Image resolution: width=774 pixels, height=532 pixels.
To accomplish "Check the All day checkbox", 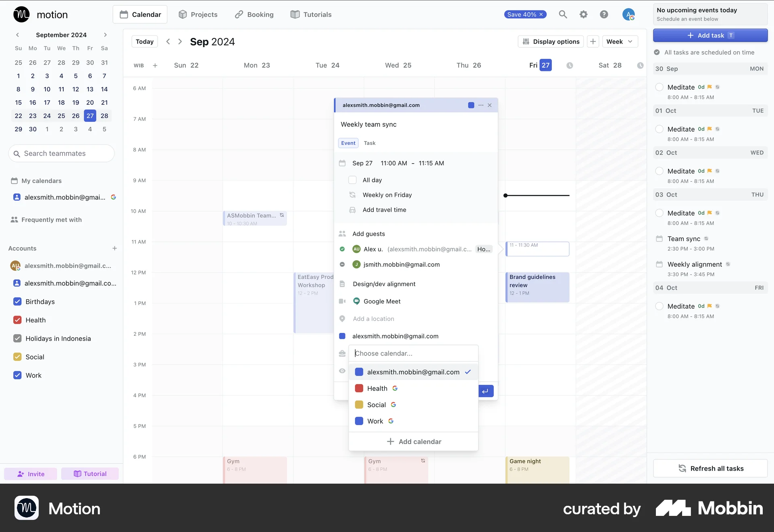I will (x=353, y=180).
